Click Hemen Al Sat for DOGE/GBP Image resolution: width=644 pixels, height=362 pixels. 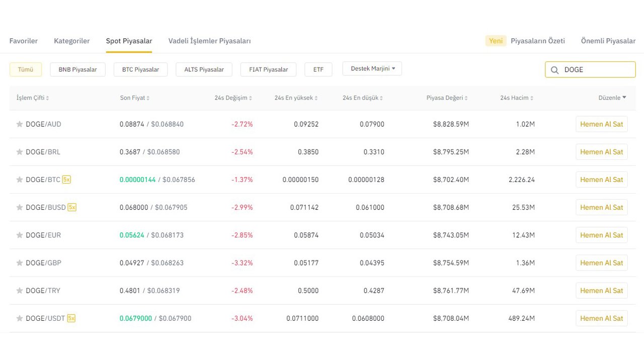[x=602, y=262]
